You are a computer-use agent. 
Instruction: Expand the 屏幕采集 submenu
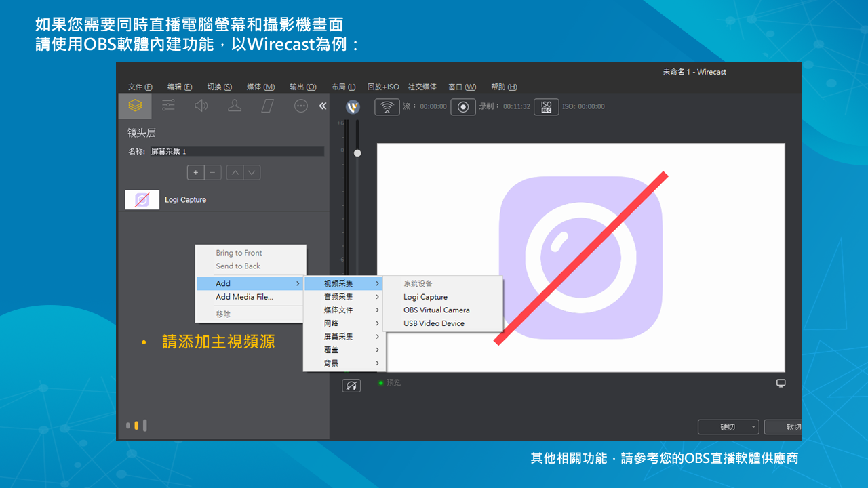[344, 336]
